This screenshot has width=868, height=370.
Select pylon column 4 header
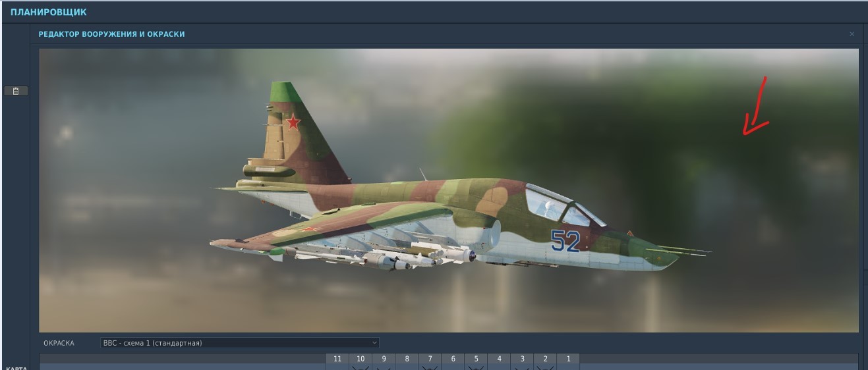pyautogui.click(x=499, y=359)
